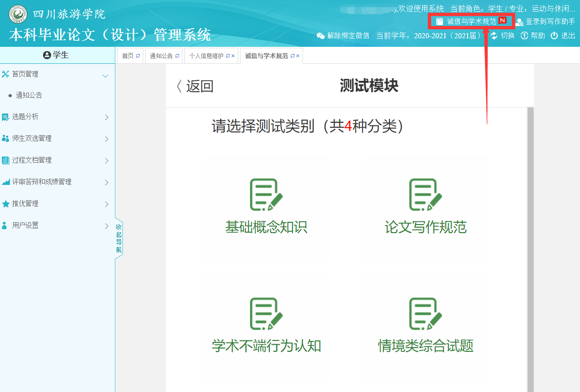
Task: Open the 论文写作规范 category label
Action: click(x=425, y=227)
